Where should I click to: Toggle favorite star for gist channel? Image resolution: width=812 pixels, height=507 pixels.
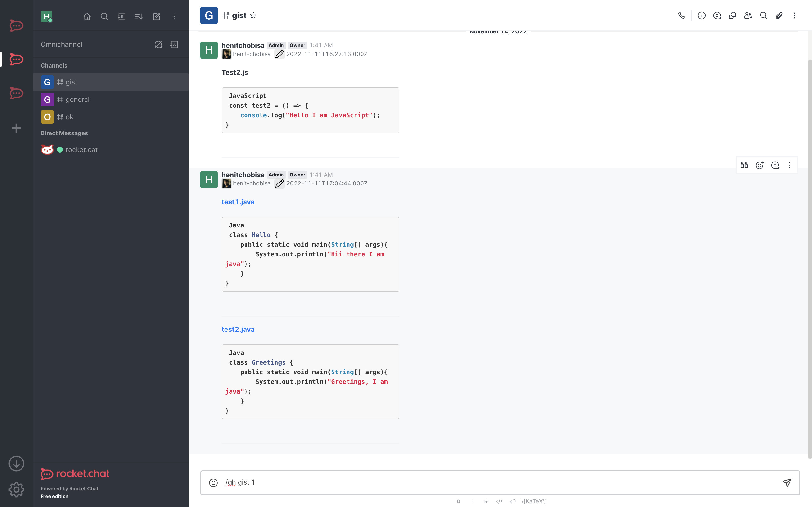(x=253, y=15)
